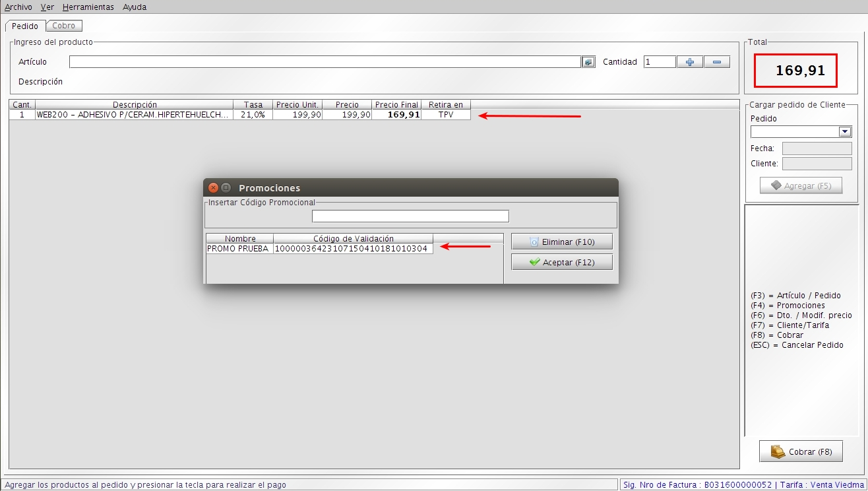Increase quantity with the plus button

pyautogui.click(x=690, y=62)
